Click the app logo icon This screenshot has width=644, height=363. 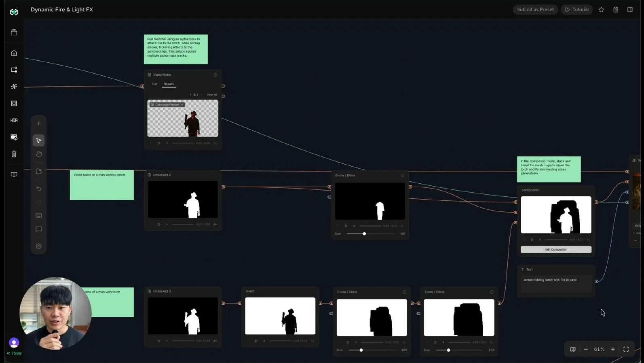[14, 12]
